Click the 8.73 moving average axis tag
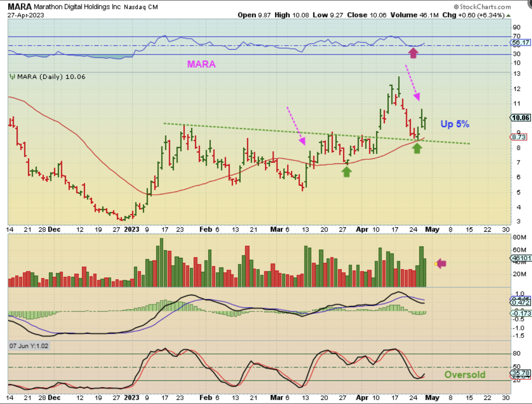Viewport: 532px width, 404px height. point(519,137)
